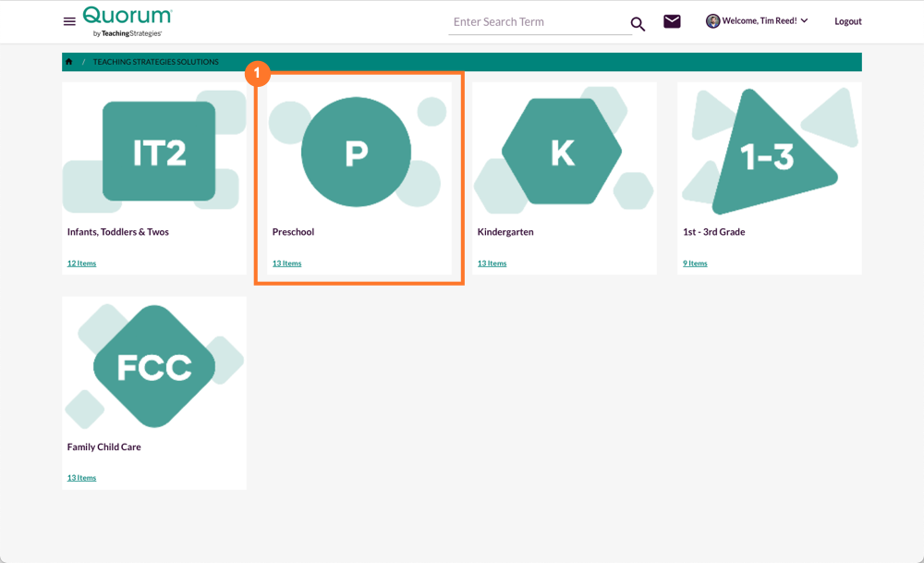Viewport: 924px width, 563px height.
Task: Select the FCC diamond thumbnail
Action: 153,364
